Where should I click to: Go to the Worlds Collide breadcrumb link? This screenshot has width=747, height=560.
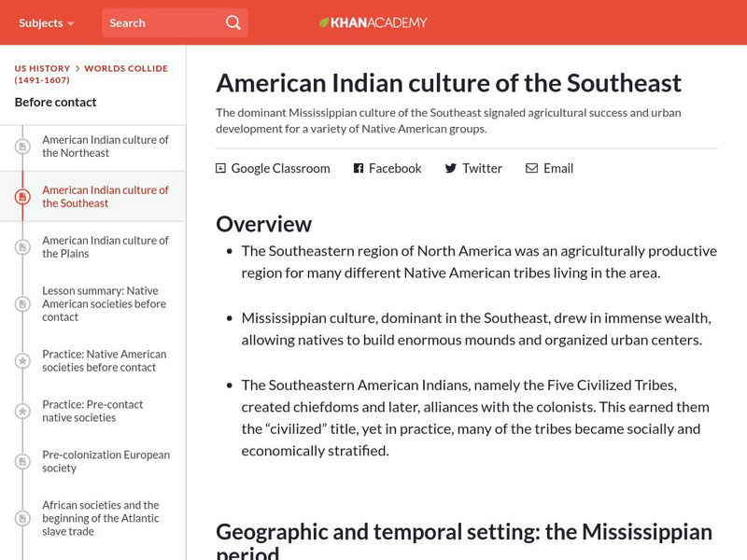point(126,69)
